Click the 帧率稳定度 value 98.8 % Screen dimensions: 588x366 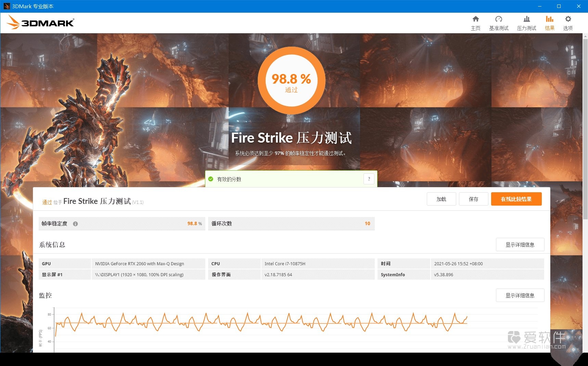(194, 223)
